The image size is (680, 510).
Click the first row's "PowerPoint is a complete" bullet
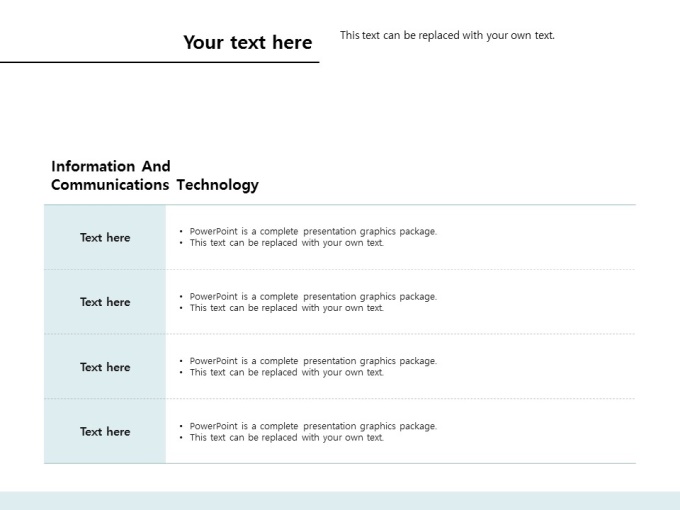[312, 231]
